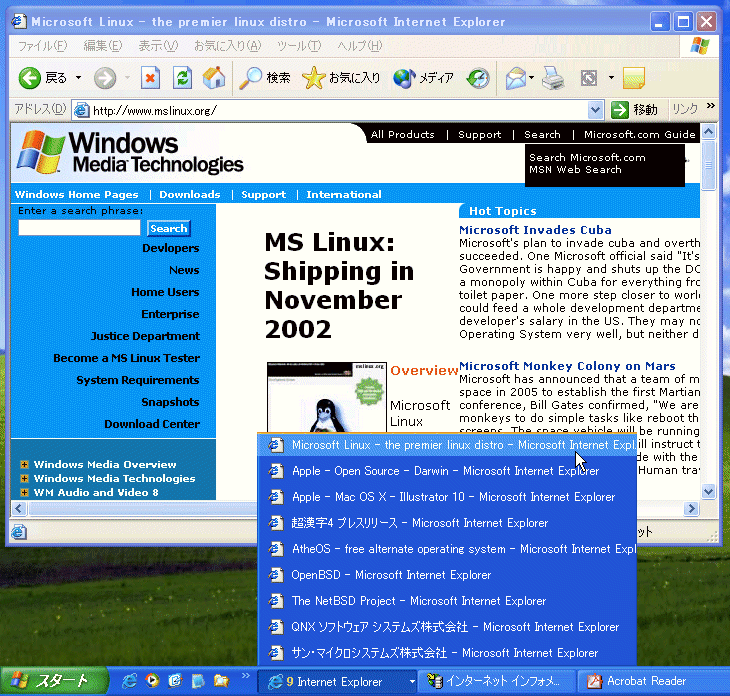Click the yellow note toolbar icon
The width and height of the screenshot is (730, 696).
[x=634, y=78]
